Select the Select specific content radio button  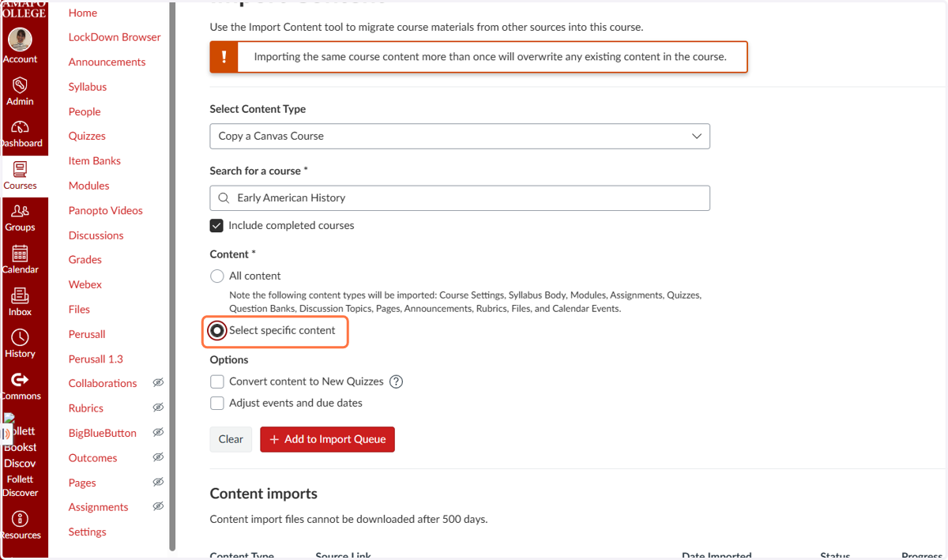[x=216, y=330]
